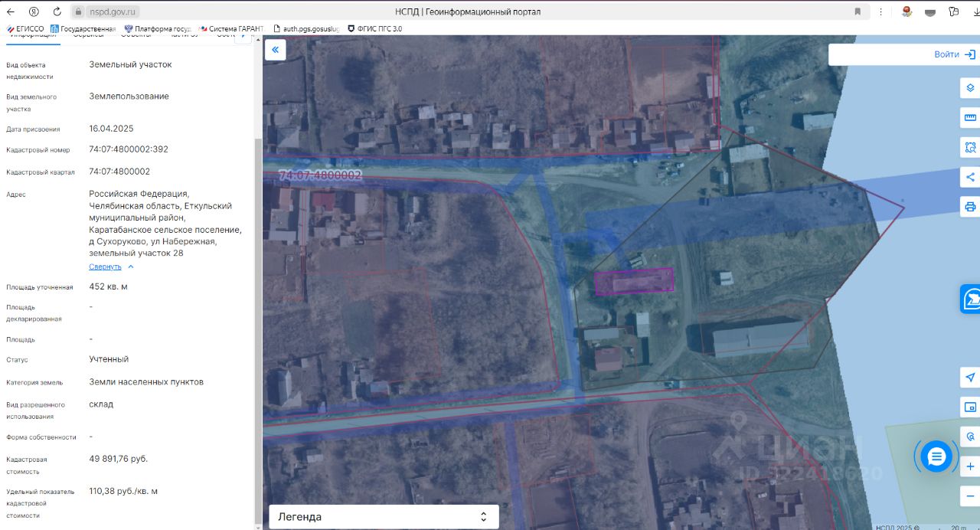Screen dimensions: 980x530
Task: Click the cadastral value 49 891,76 руб.
Action: 119,459
